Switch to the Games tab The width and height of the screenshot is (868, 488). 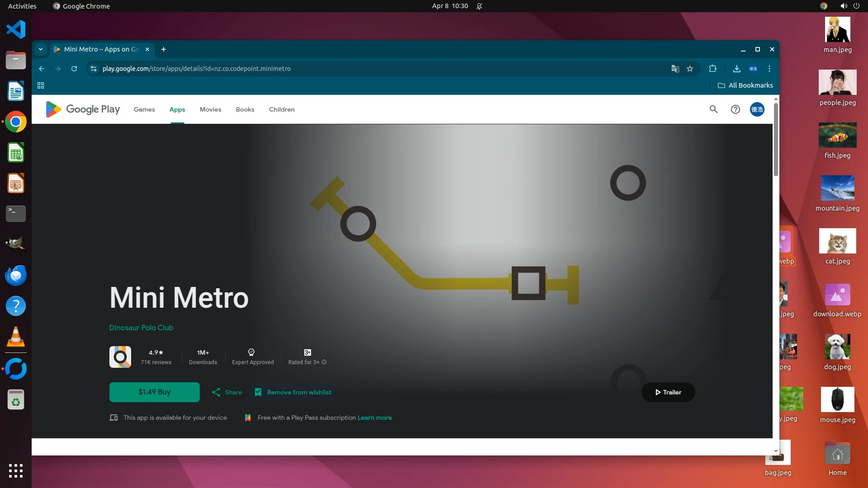[144, 109]
